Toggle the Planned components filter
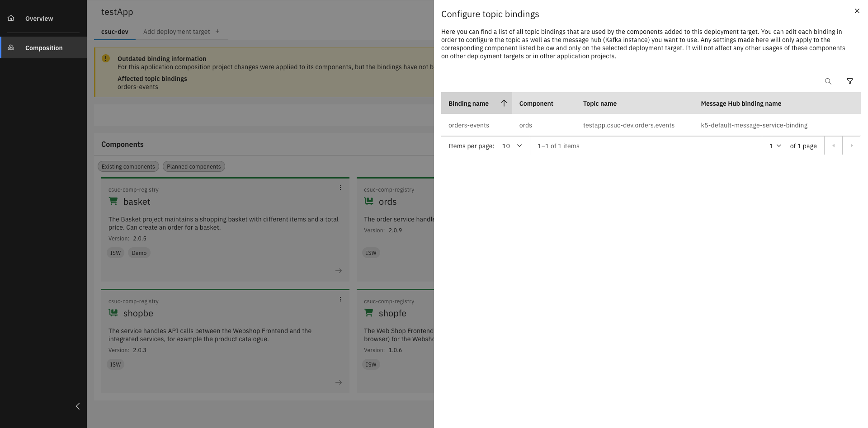This screenshot has height=428, width=868. 193,166
